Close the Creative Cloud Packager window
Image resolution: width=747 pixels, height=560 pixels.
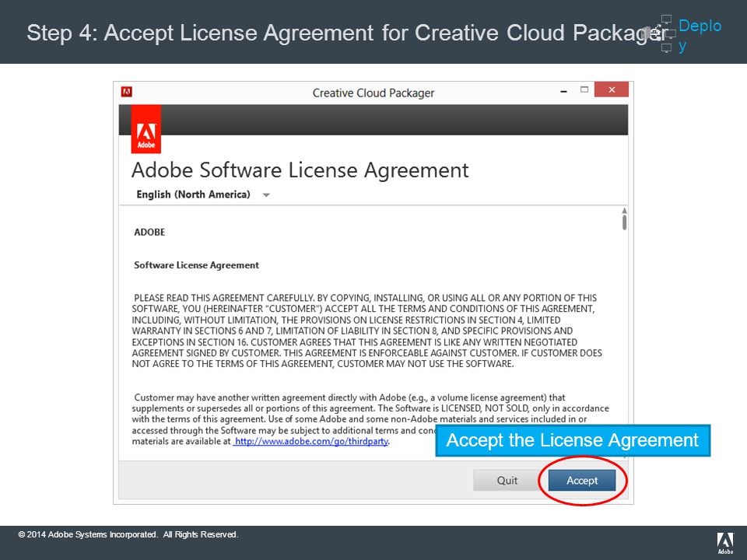coord(612,89)
